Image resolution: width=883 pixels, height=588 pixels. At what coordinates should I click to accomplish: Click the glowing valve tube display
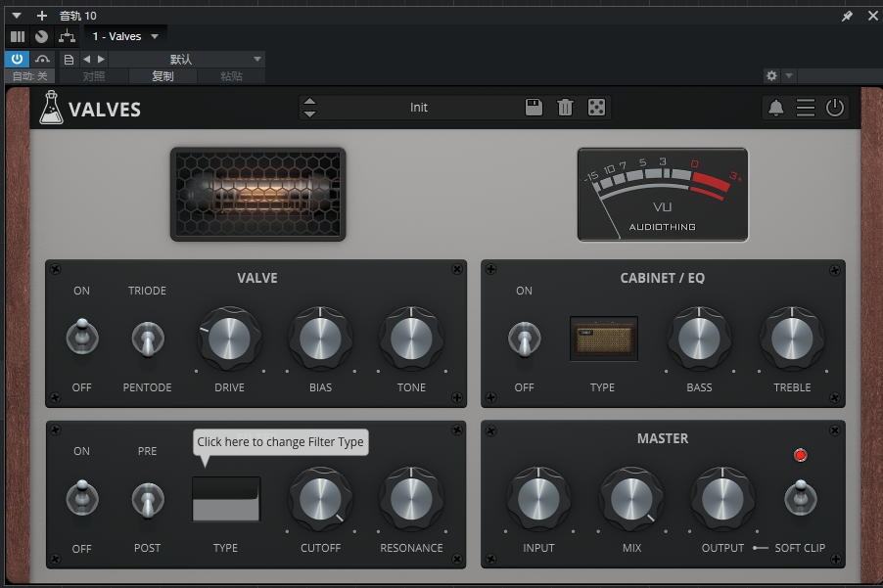tap(257, 195)
